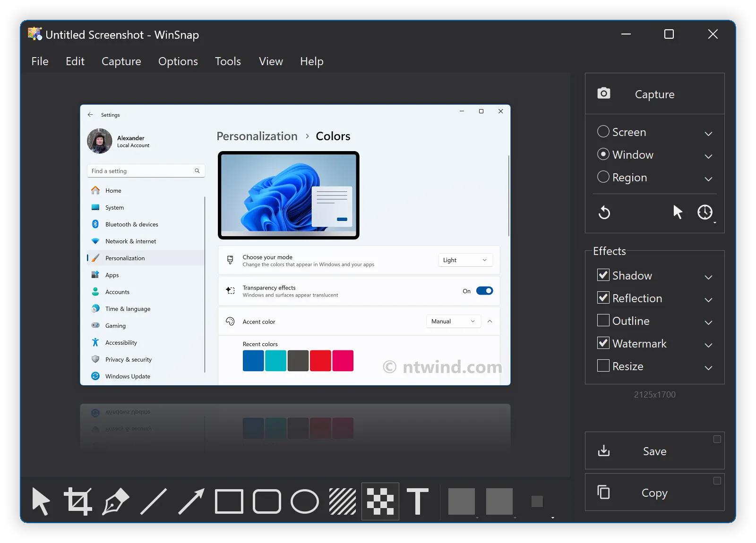Collapse the Accent color section arrow
Screen dimensions: 756x543
coord(490,321)
